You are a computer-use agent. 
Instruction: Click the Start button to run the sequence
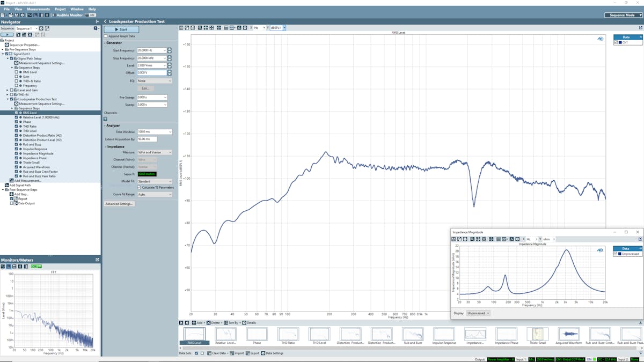(x=122, y=29)
